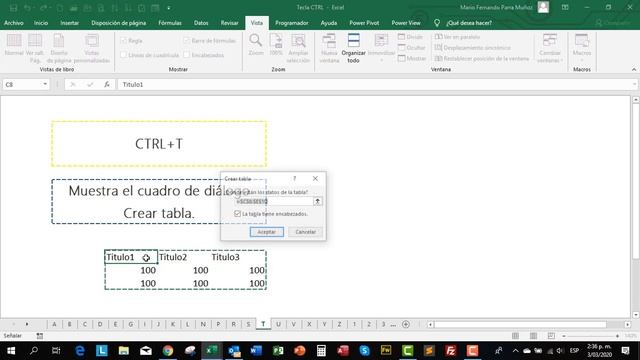
Task: Click the Dividir window option
Action: [411, 37]
